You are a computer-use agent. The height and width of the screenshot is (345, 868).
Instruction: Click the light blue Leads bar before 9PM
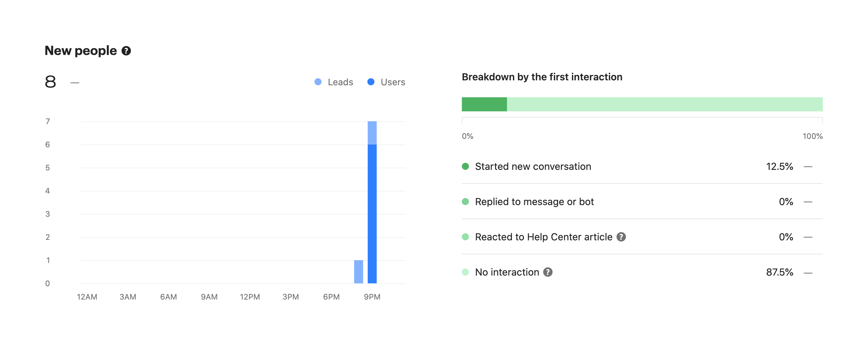(x=359, y=272)
